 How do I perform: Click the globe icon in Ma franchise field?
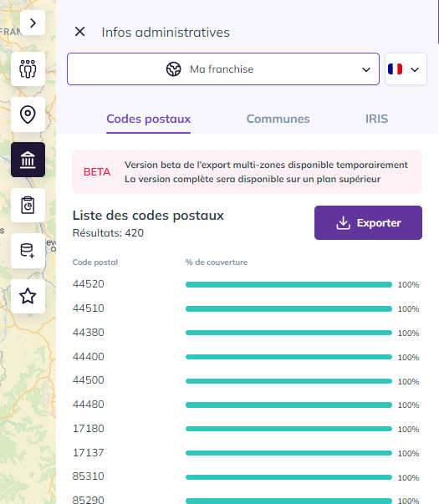coord(173,69)
